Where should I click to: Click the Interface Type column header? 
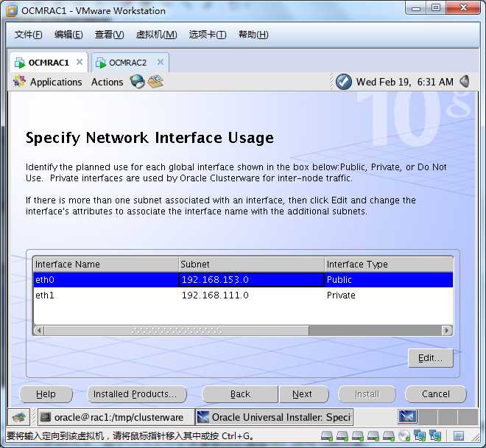point(389,265)
